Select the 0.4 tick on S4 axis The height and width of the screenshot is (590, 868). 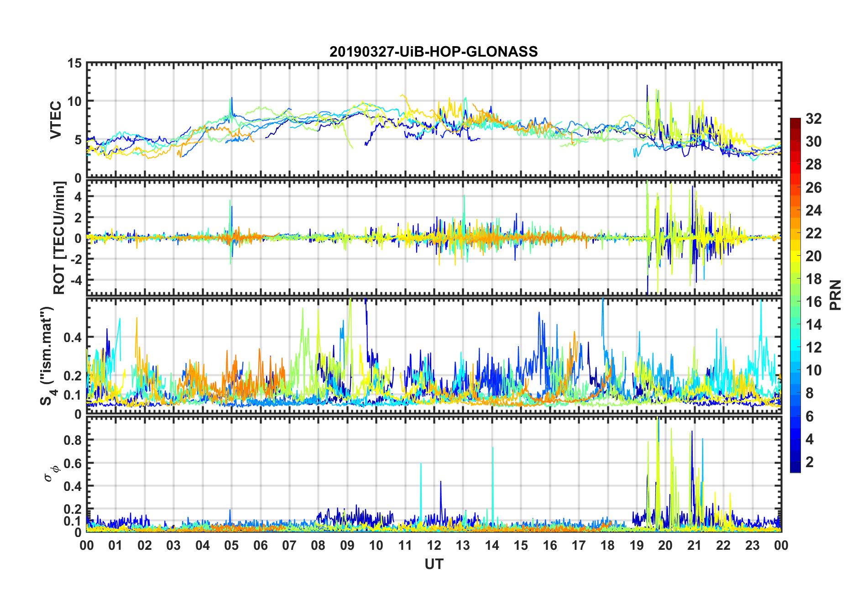pos(73,337)
